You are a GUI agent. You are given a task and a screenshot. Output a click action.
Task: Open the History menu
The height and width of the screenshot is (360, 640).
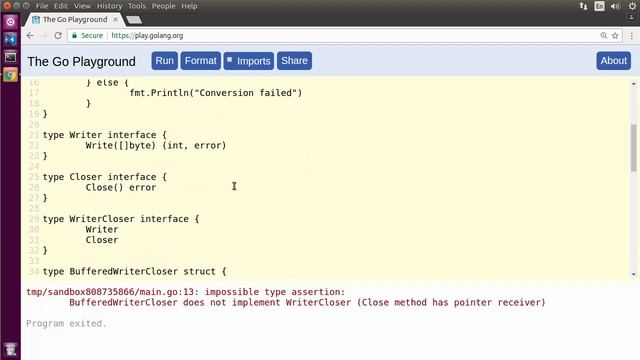(109, 6)
